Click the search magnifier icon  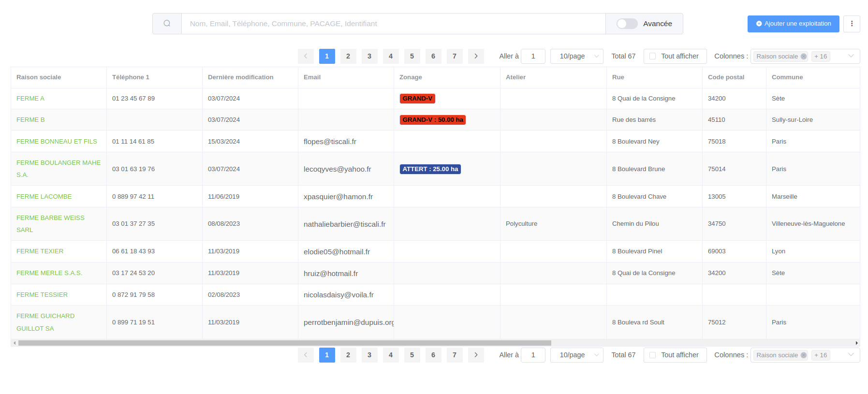[x=167, y=24]
